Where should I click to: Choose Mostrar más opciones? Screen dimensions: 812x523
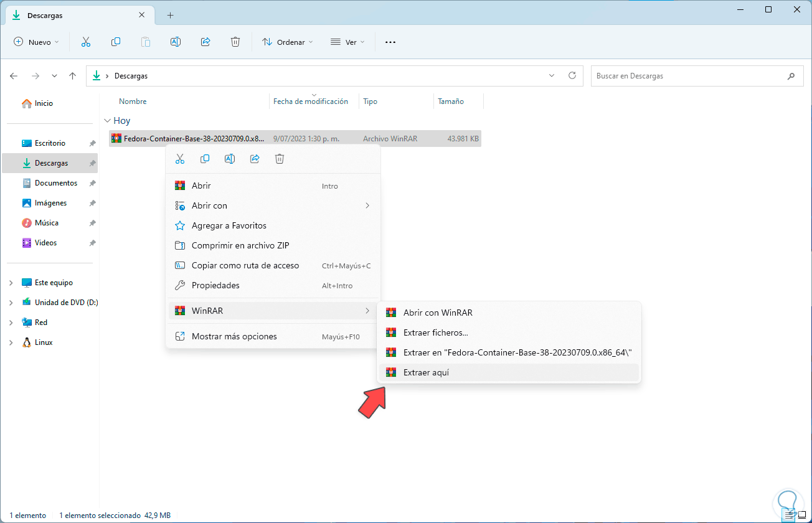tap(273, 336)
